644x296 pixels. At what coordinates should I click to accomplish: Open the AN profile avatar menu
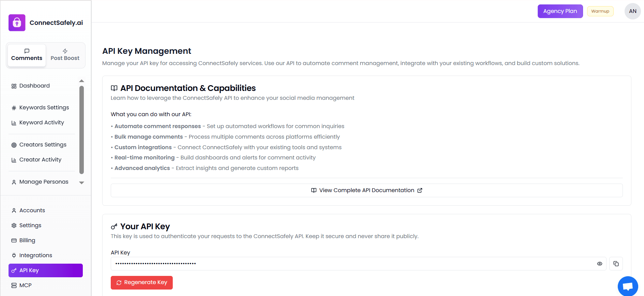[x=632, y=11]
